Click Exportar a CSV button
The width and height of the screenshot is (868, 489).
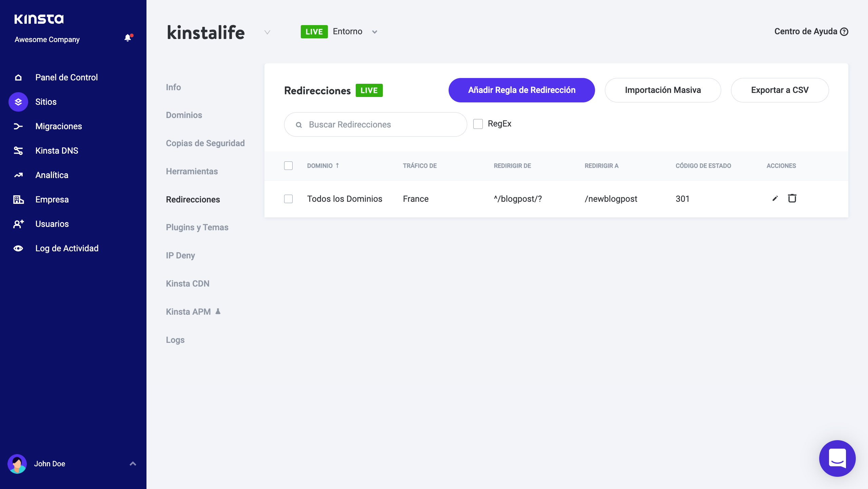(780, 90)
